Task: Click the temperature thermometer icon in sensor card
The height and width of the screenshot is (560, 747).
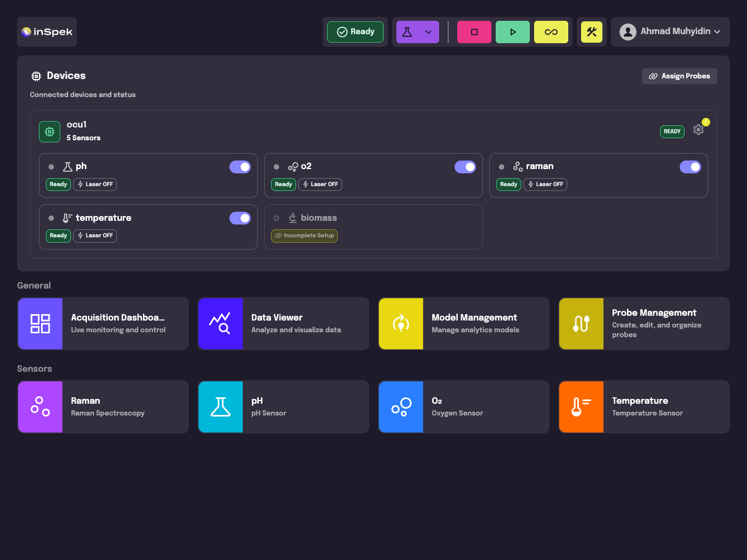Action: pyautogui.click(x=68, y=218)
